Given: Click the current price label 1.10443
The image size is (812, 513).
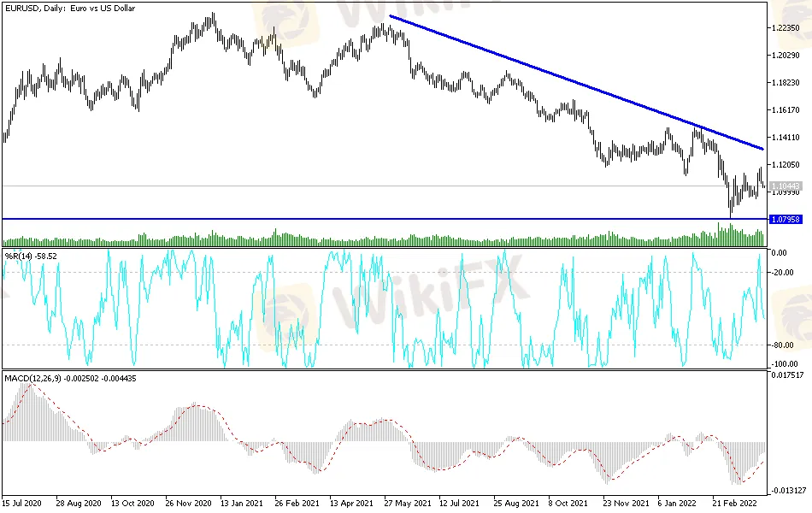Looking at the screenshot, I should click(x=786, y=186).
